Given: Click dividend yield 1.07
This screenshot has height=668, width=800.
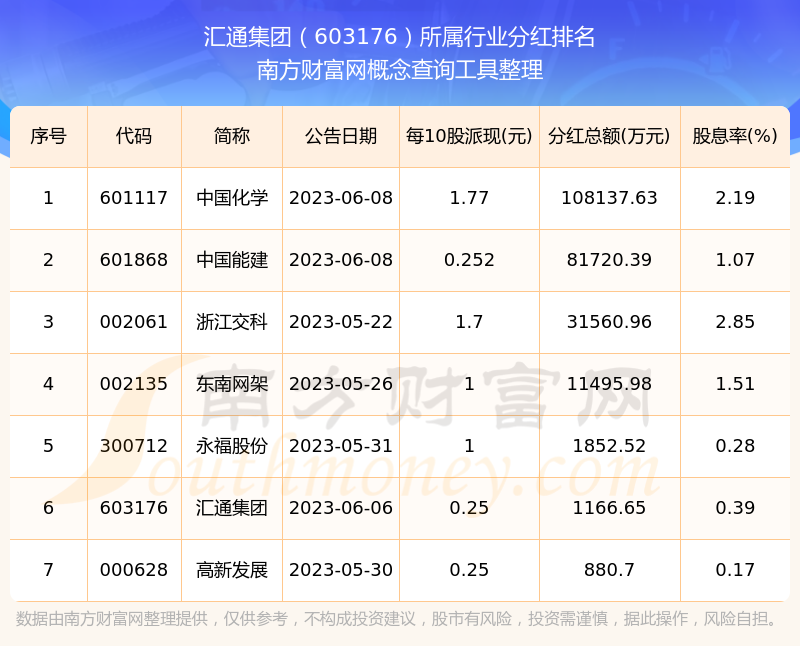Looking at the screenshot, I should click(x=735, y=260).
